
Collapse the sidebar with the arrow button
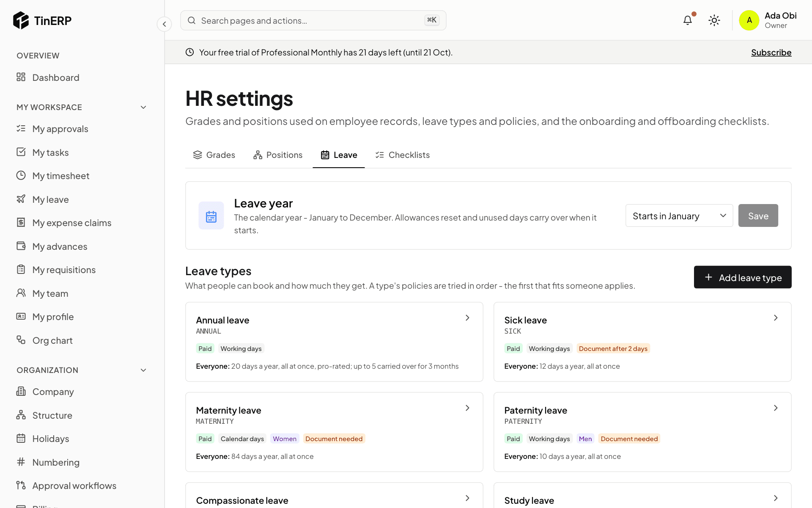click(x=164, y=24)
